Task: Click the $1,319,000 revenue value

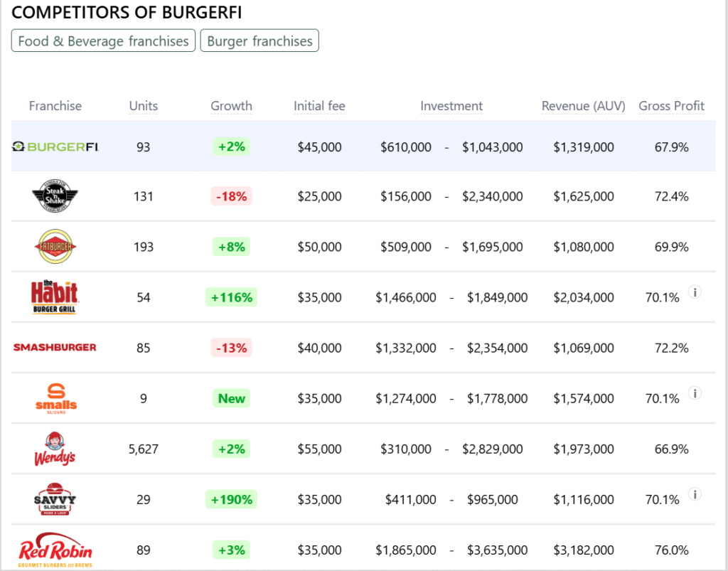Action: pyautogui.click(x=584, y=146)
